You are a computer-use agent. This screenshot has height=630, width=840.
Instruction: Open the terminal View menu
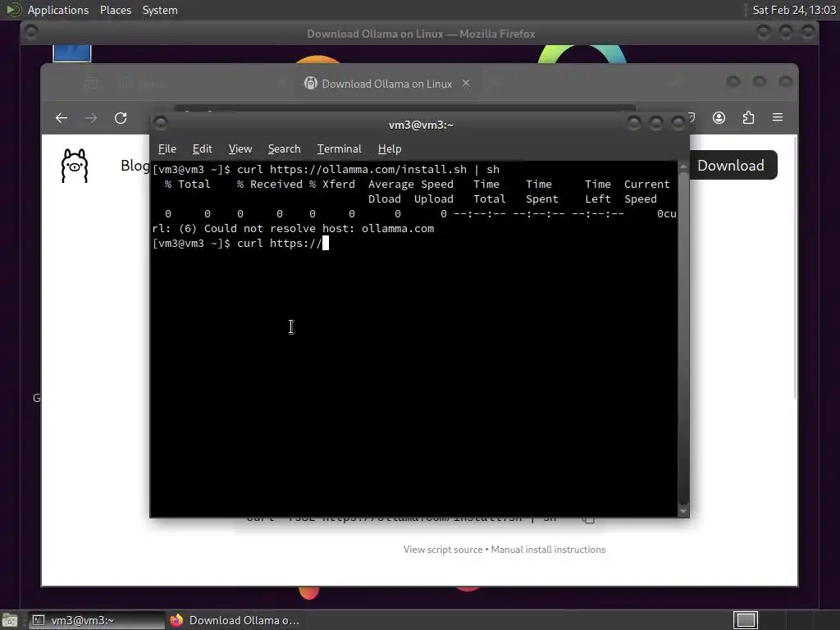click(240, 149)
